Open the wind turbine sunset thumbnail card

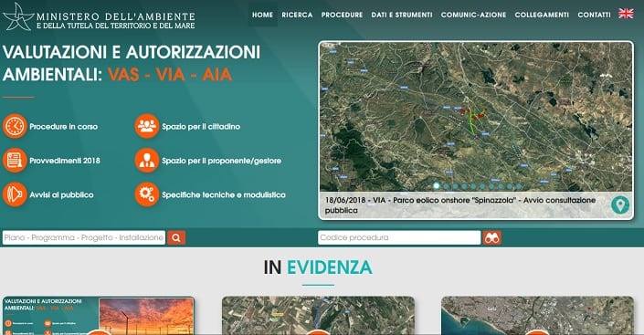pyautogui.click(x=99, y=315)
